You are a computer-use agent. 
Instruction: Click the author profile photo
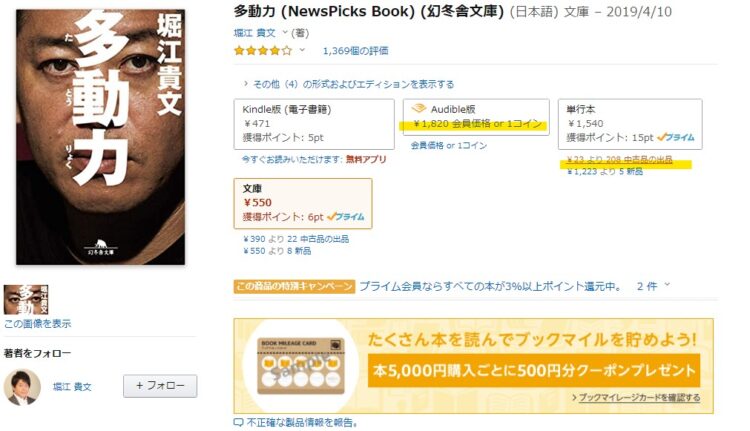[x=22, y=387]
